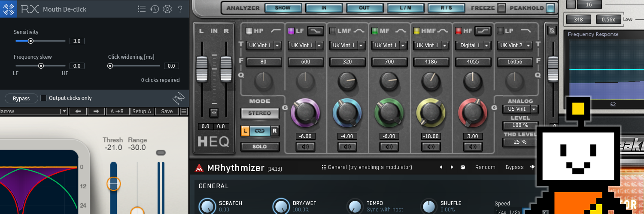Click analyzer SHOW button

(x=283, y=8)
